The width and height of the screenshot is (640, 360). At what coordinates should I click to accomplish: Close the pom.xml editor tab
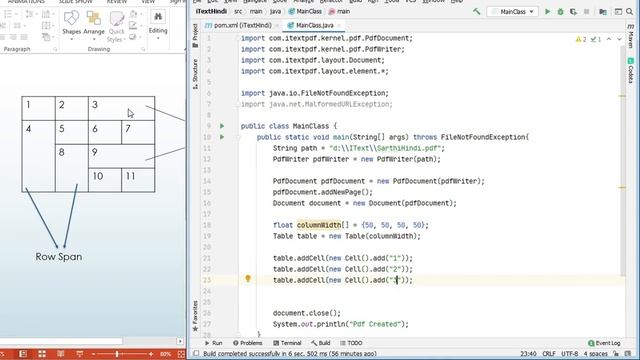click(277, 26)
